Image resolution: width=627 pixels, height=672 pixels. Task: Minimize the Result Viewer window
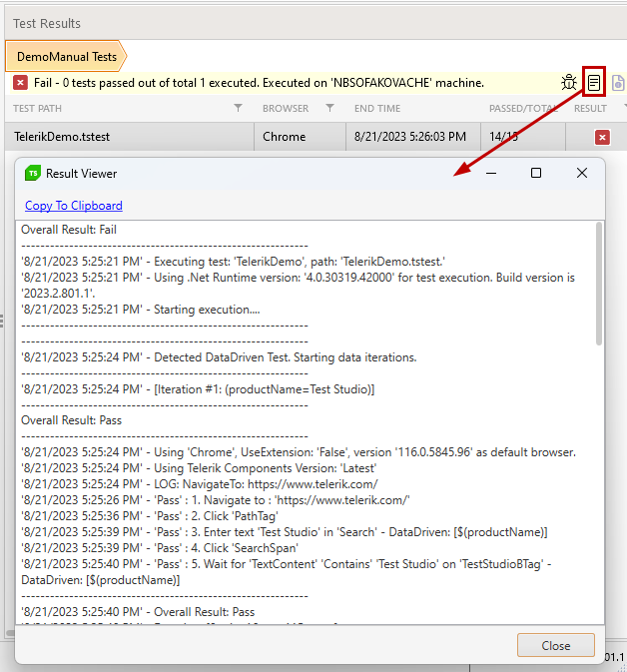[491, 173]
